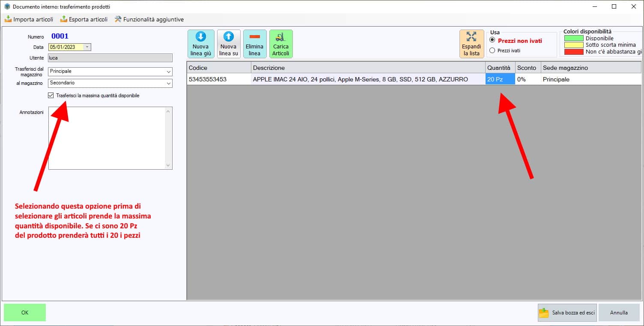The image size is (644, 326).
Task: Select the code cell 53453553453
Action: click(x=219, y=79)
